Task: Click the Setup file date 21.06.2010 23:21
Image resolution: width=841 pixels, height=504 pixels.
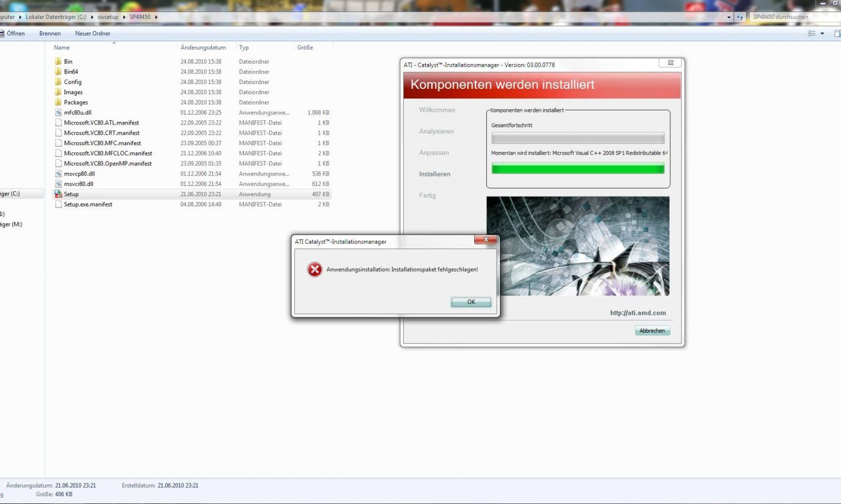Action: (201, 194)
